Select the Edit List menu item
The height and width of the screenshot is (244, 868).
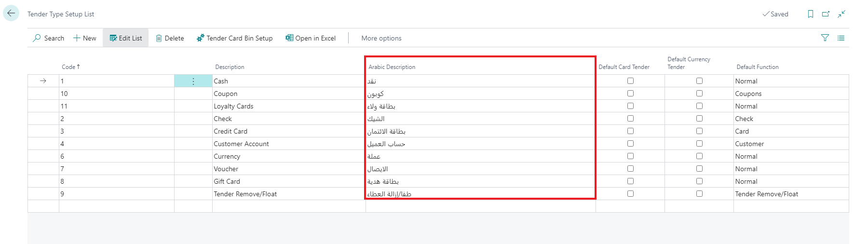pyautogui.click(x=125, y=38)
